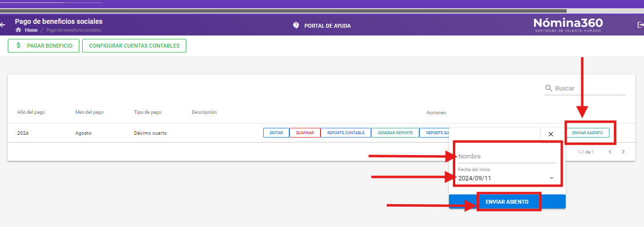Click the home icon in breadcrumb

pos(18,30)
